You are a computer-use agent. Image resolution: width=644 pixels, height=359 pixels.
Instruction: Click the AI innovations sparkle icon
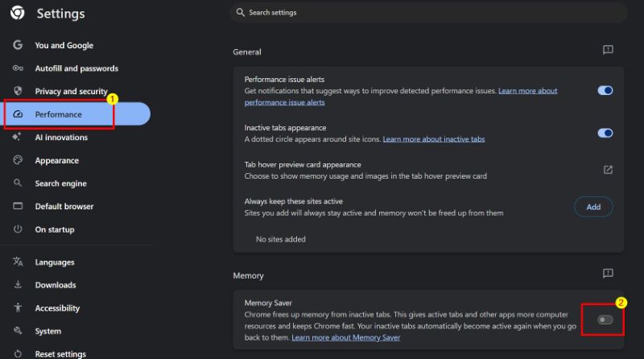point(18,138)
